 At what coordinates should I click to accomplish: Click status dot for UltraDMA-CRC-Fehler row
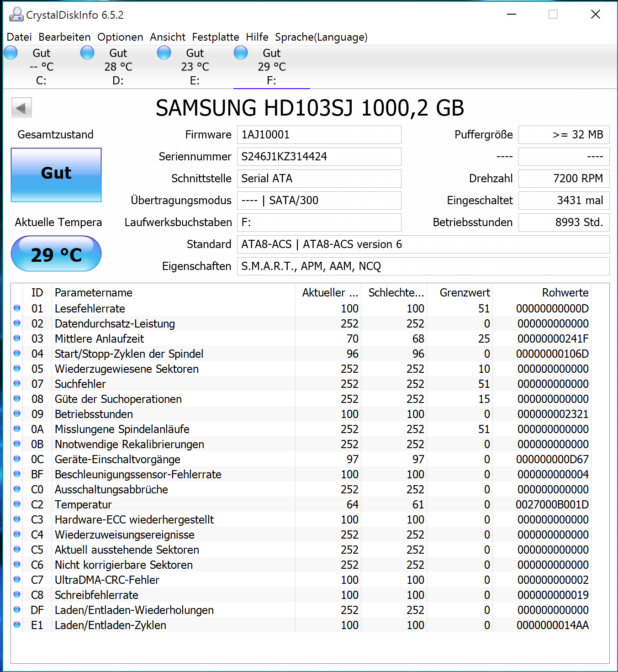click(x=17, y=579)
